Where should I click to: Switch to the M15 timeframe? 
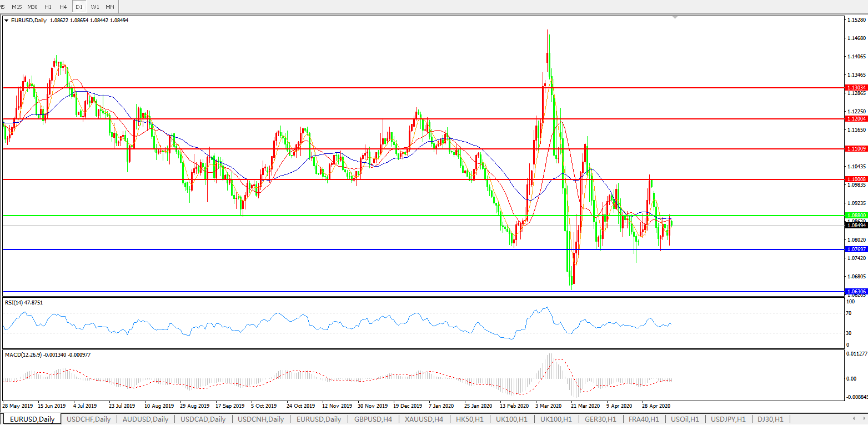coord(17,7)
